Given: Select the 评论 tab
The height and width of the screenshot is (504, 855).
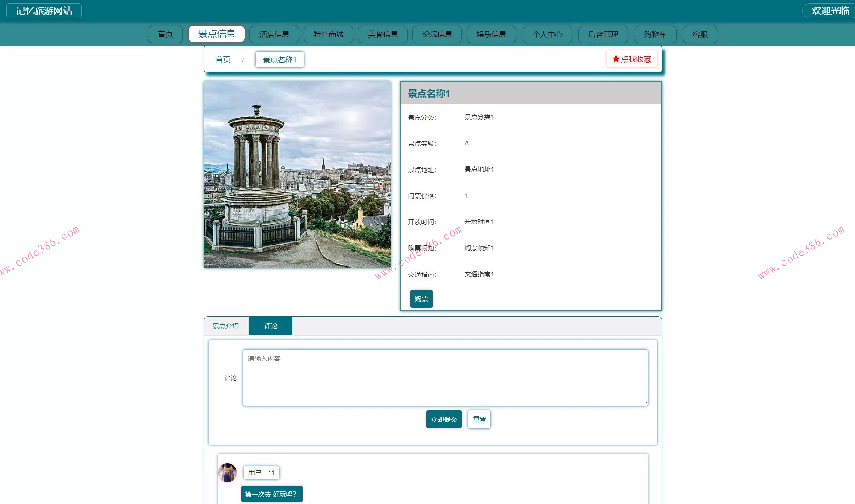Looking at the screenshot, I should point(270,326).
